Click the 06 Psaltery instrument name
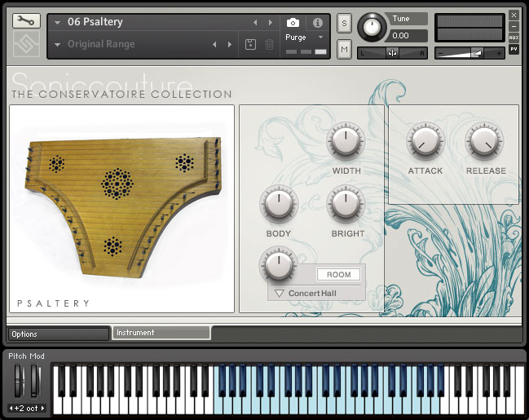This screenshot has height=420, width=529. (x=95, y=22)
